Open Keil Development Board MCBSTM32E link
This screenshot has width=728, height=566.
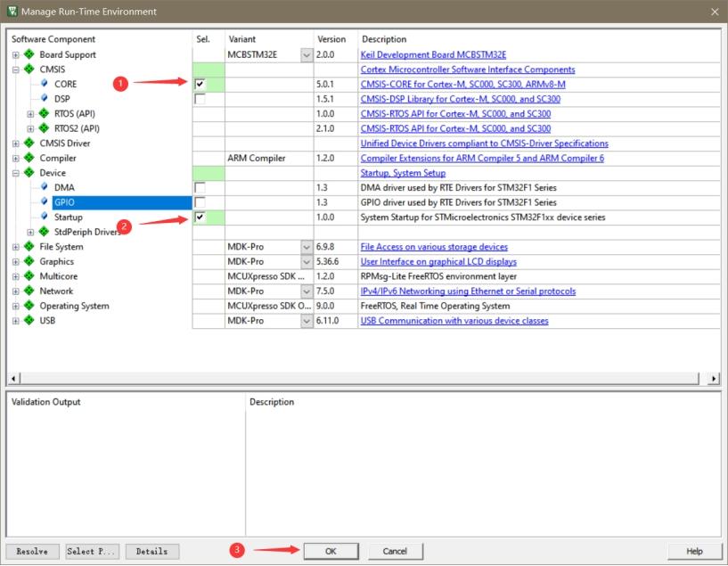click(x=433, y=54)
